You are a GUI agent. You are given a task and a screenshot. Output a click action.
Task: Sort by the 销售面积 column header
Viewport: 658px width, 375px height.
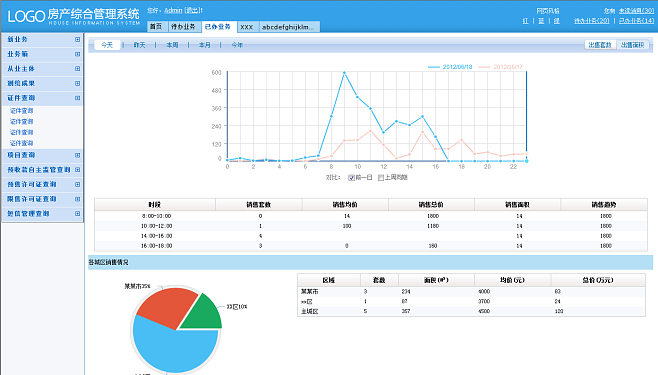coord(517,205)
